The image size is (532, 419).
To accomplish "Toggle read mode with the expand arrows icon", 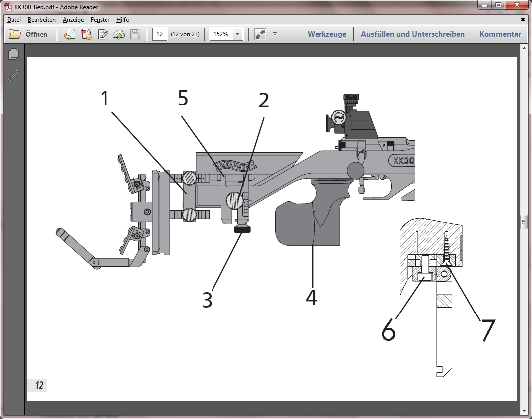I will (x=260, y=34).
